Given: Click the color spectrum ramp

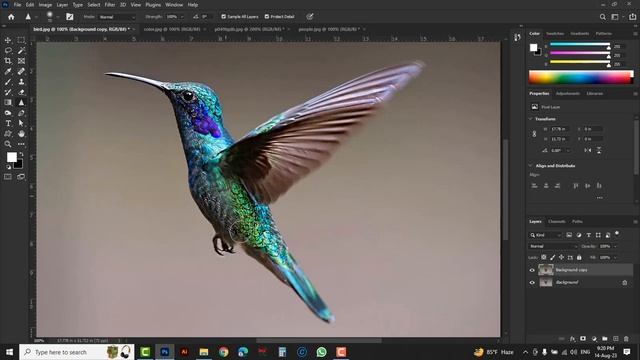Looking at the screenshot, I should [580, 77].
